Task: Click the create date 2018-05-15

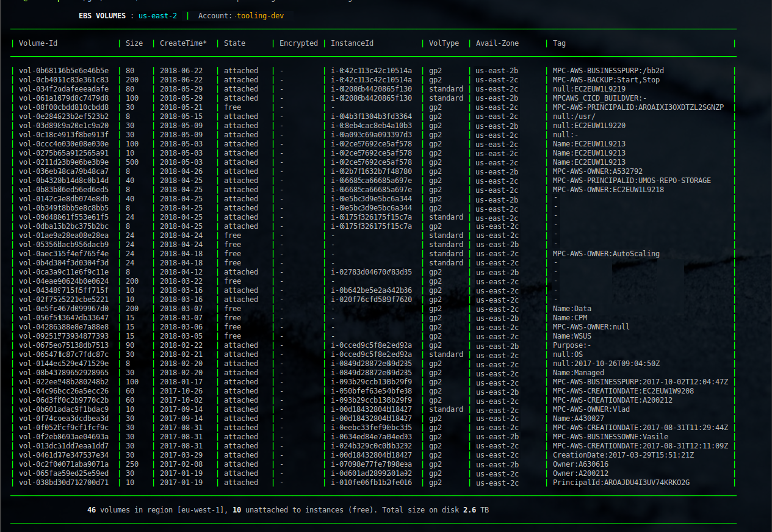Action: click(181, 117)
